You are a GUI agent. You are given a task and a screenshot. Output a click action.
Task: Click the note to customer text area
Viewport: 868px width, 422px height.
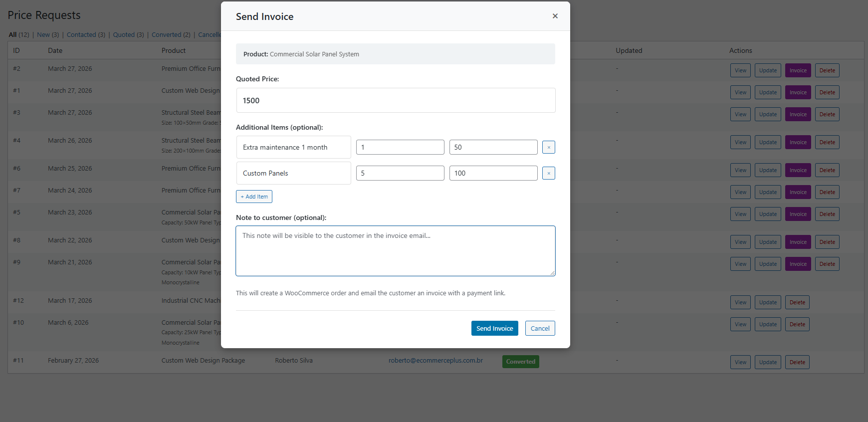point(395,250)
